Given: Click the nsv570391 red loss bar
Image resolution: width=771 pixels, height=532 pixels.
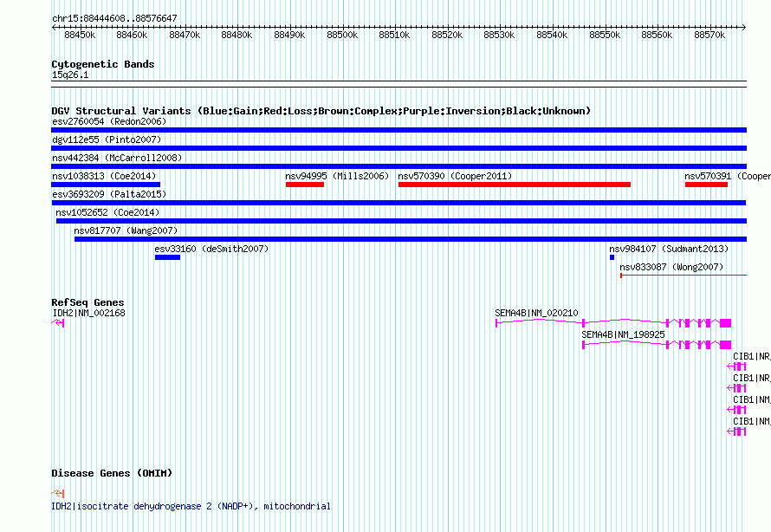Looking at the screenshot, I should pos(706,185).
